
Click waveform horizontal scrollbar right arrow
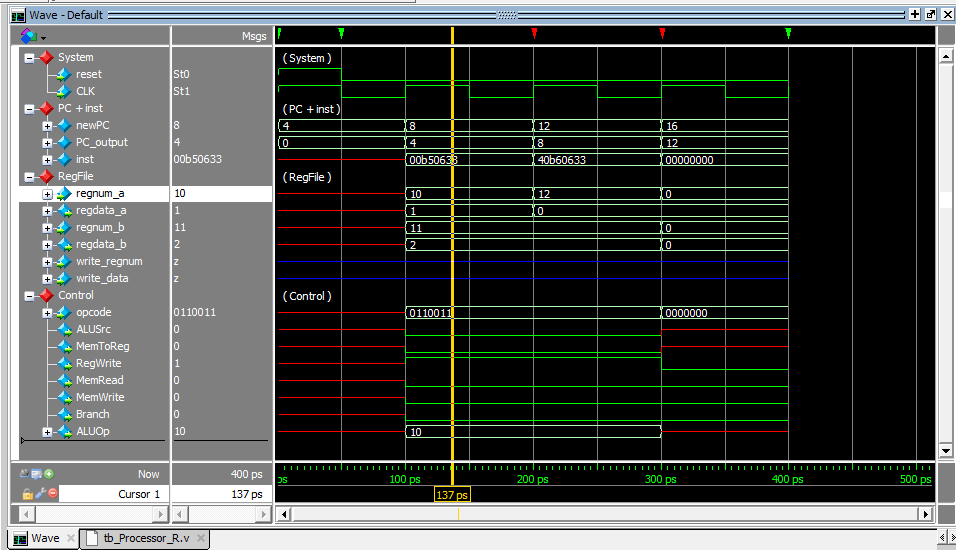(x=927, y=515)
